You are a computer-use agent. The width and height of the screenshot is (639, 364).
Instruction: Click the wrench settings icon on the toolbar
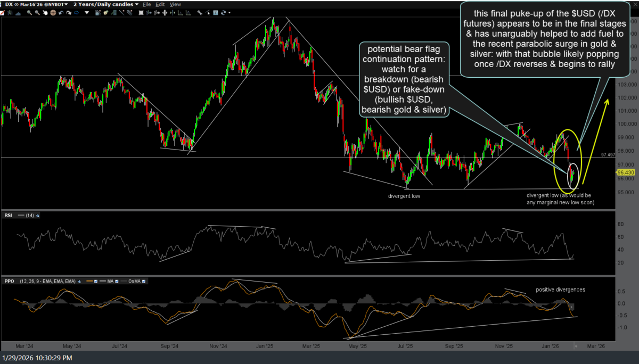coord(199,11)
